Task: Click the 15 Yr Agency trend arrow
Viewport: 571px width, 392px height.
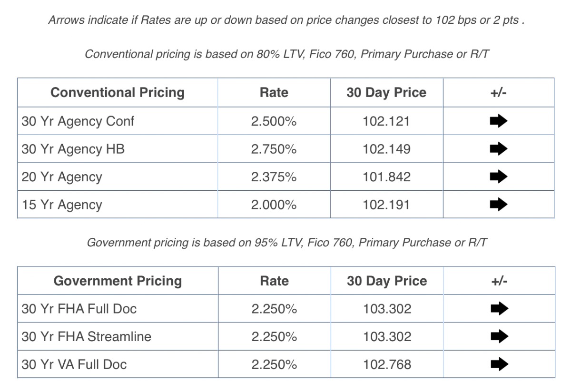Action: click(498, 205)
